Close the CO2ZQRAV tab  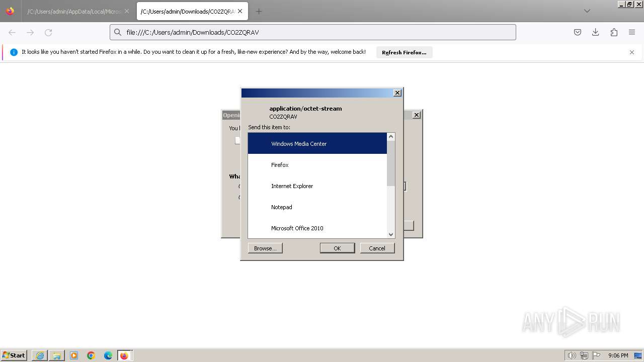240,11
